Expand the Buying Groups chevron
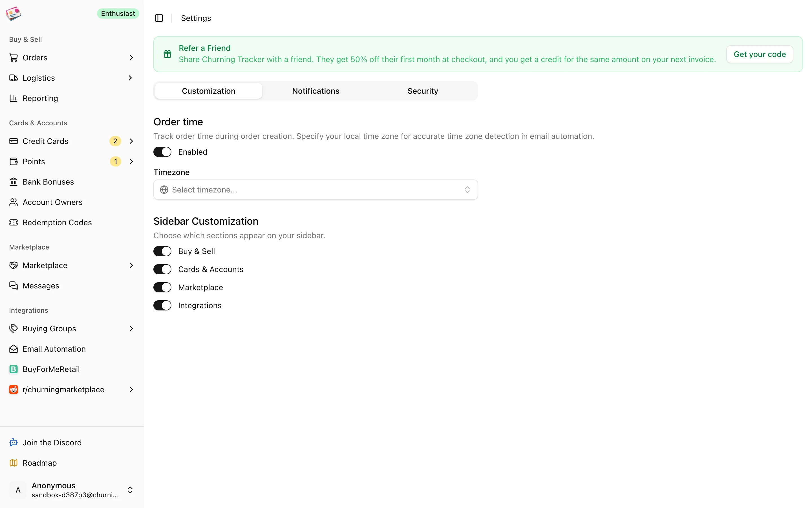This screenshot has height=508, width=812. [x=131, y=329]
